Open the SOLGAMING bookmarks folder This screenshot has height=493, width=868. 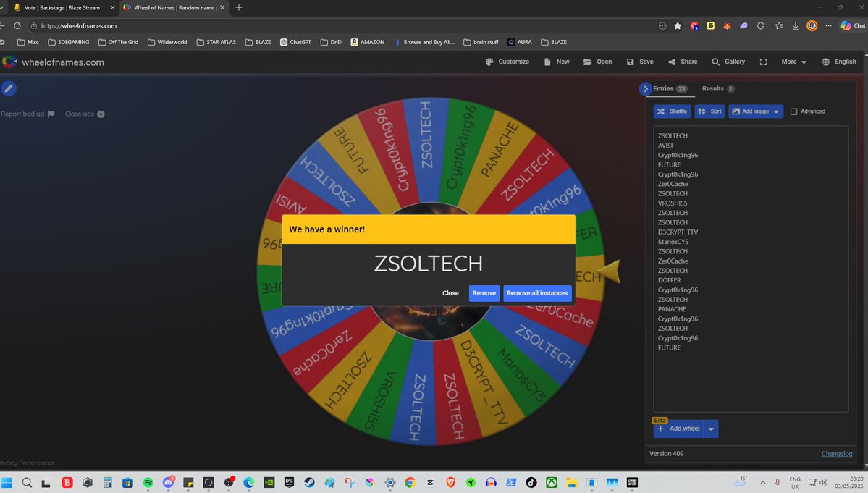coord(69,42)
